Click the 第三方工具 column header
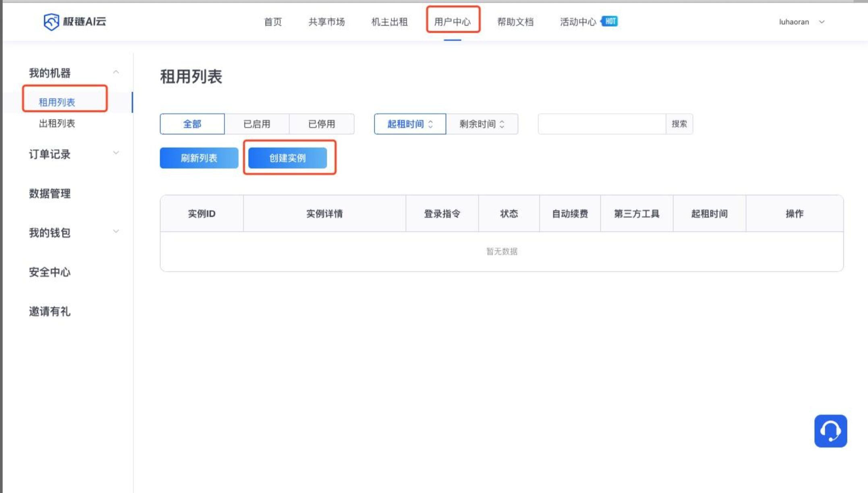Image resolution: width=868 pixels, height=493 pixels. [637, 214]
